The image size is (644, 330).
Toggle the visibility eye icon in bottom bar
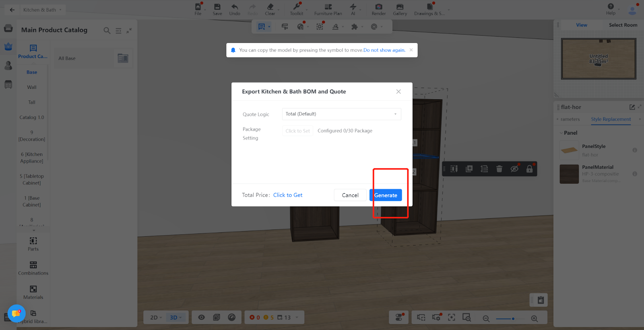[x=201, y=318]
